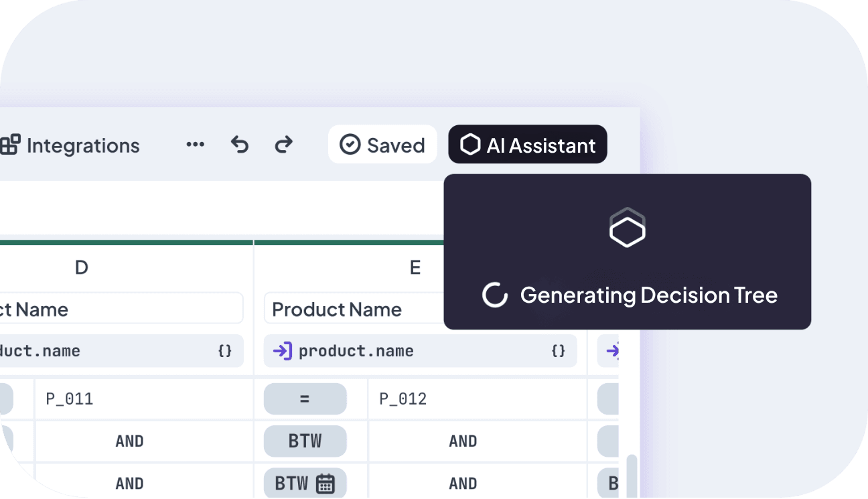Click the calendar icon on BTW chip
Viewport: 868px width, 499px height.
[x=325, y=483]
